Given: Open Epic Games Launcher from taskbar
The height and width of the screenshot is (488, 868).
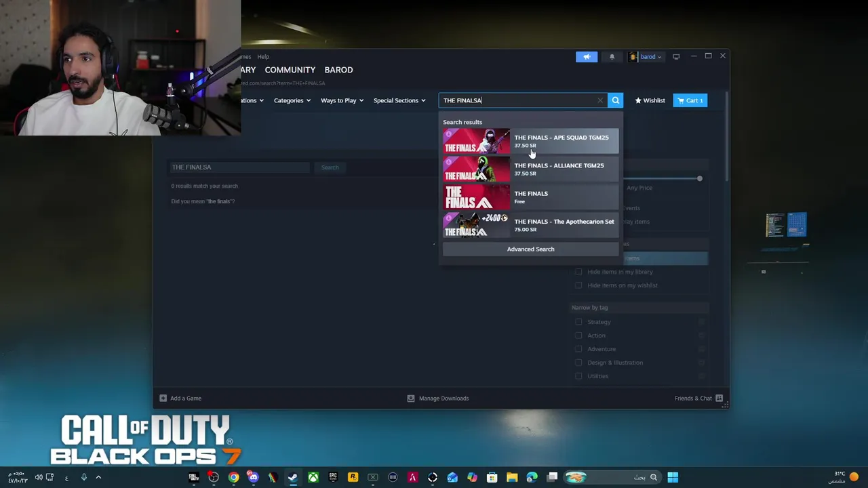Looking at the screenshot, I should (333, 477).
